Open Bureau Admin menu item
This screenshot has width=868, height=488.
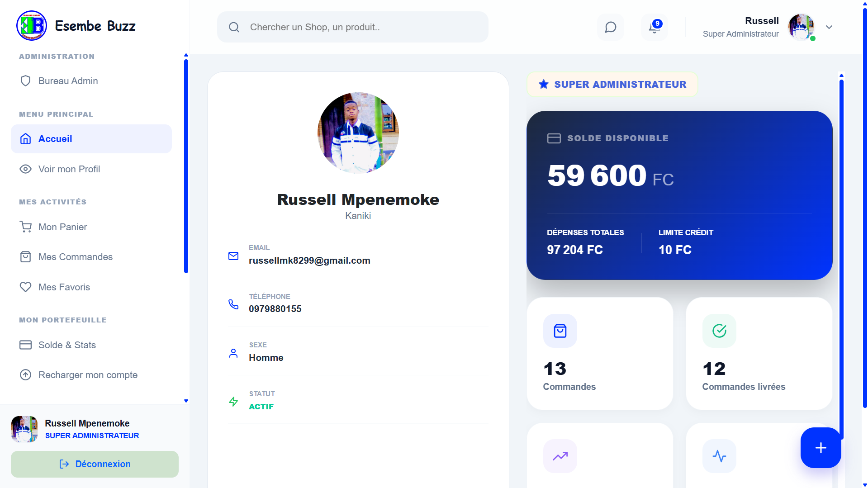(91, 81)
